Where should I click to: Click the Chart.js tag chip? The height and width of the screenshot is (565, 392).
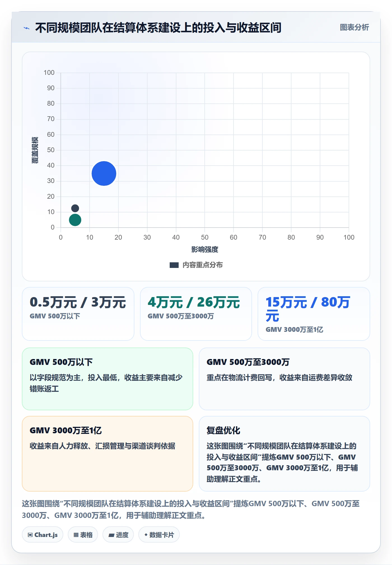point(43,535)
